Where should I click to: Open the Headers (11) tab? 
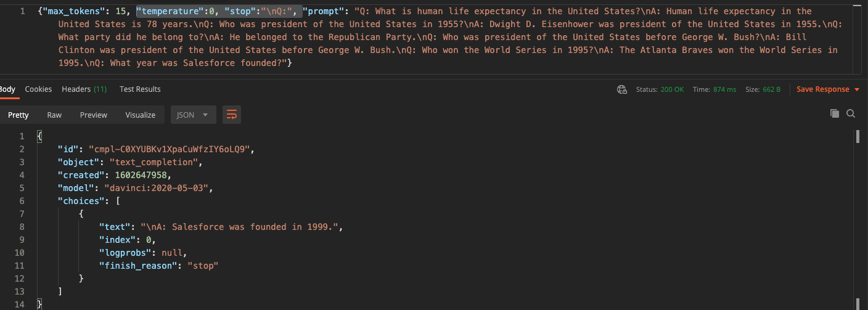tap(84, 89)
